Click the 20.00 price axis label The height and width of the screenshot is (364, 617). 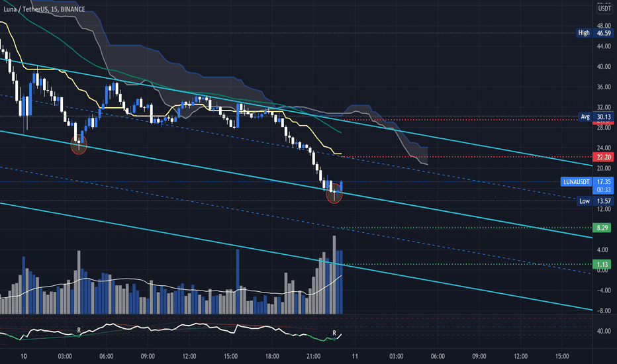point(604,168)
